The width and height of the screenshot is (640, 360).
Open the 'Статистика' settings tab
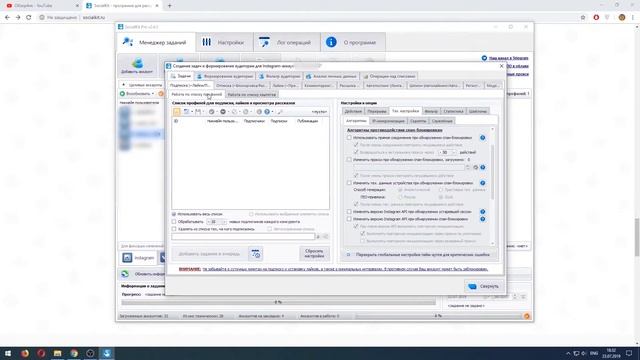[453, 111]
